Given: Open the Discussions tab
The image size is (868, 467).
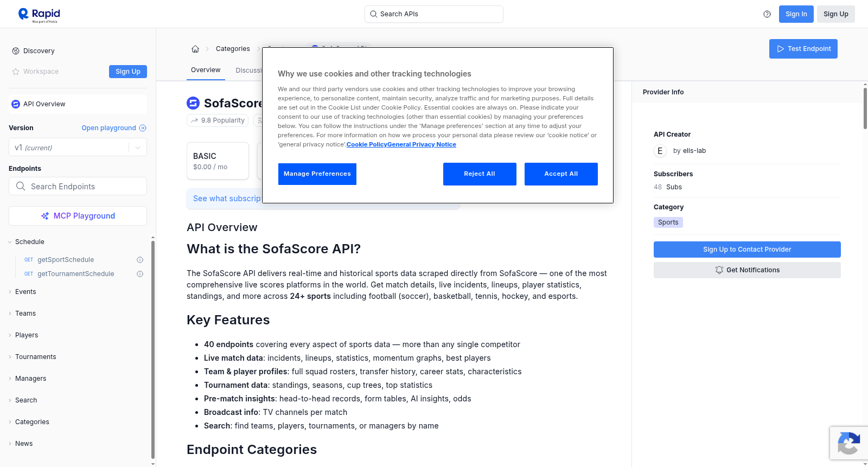Looking at the screenshot, I should point(249,71).
